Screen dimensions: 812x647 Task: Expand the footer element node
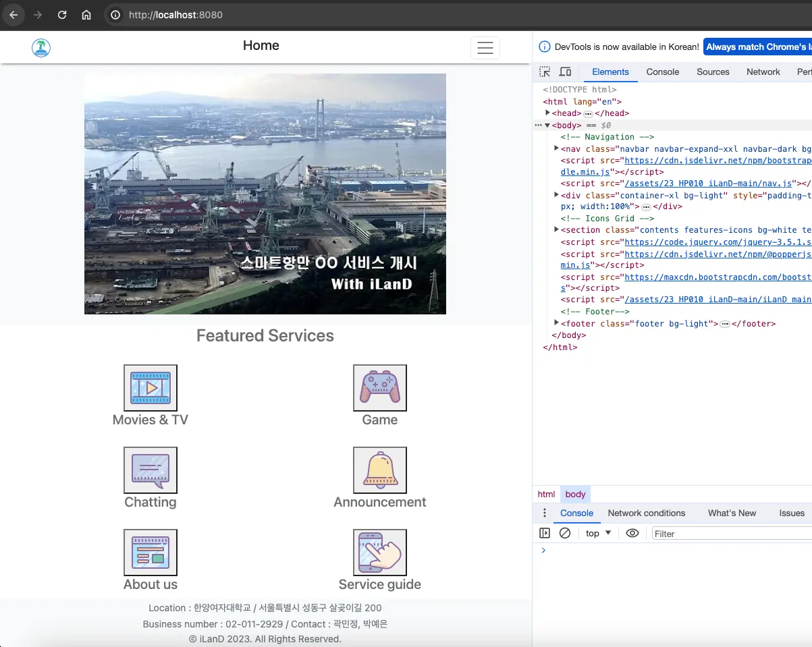(x=556, y=323)
